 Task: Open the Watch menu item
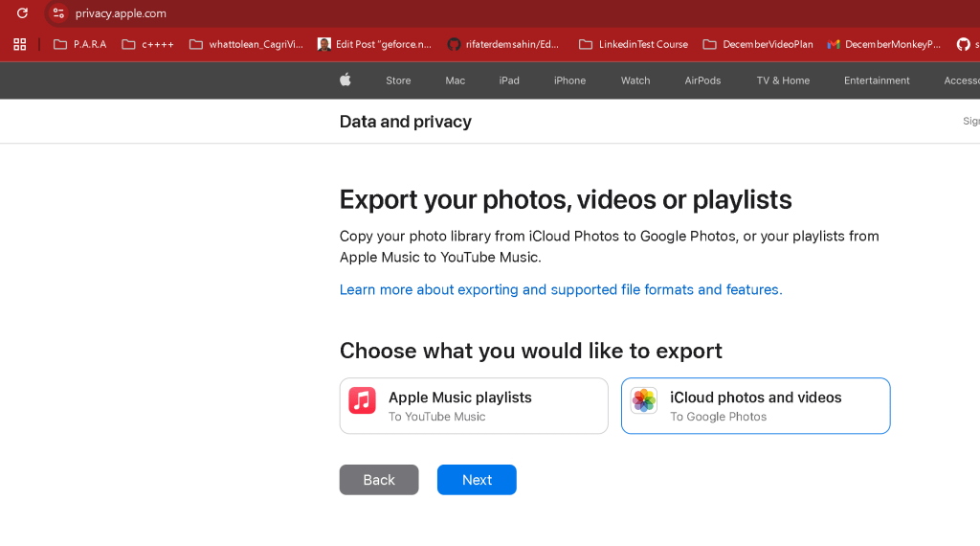(635, 80)
